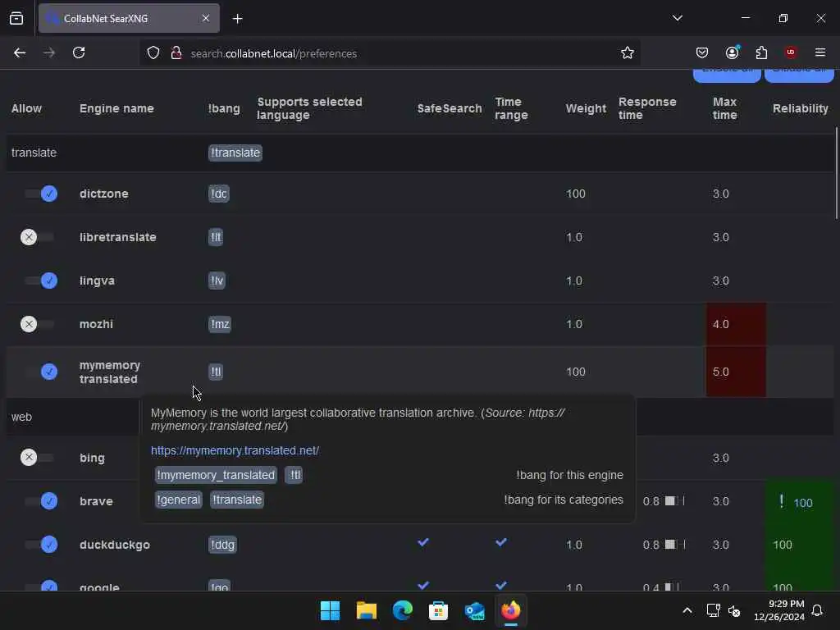840x630 pixels.
Task: Reload the current page
Action: pyautogui.click(x=79, y=53)
